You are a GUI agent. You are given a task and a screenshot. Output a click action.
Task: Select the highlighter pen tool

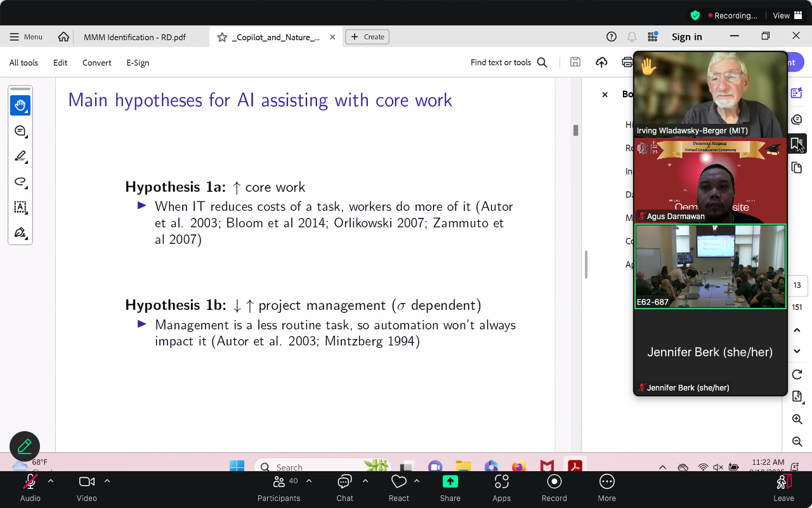tap(20, 156)
